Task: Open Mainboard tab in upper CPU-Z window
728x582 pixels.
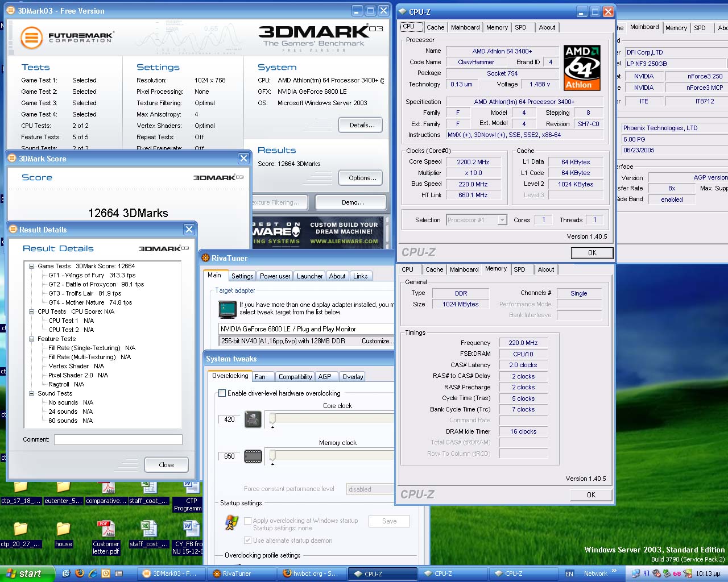Action: coord(465,27)
